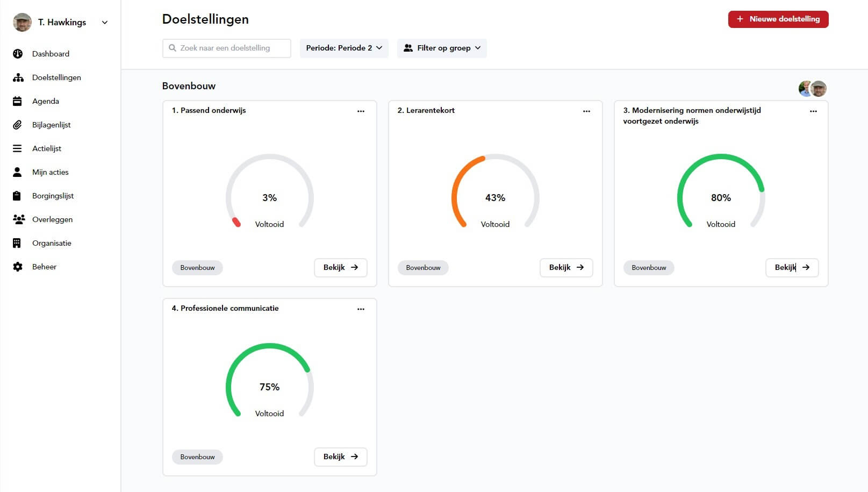The height and width of the screenshot is (492, 868).
Task: Click the Agenda calendar icon
Action: point(18,101)
